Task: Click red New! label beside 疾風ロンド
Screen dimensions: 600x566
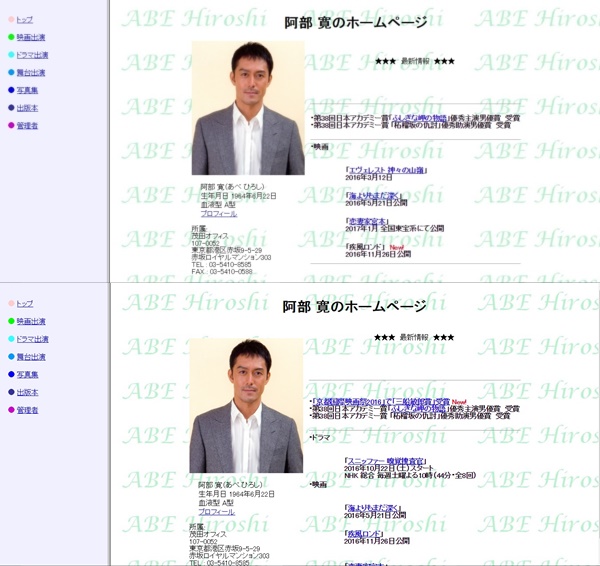Action: (x=396, y=247)
